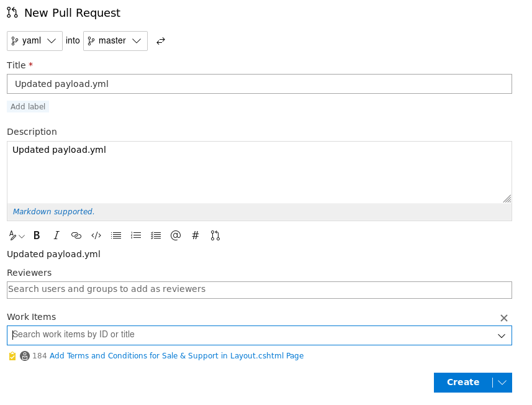
Task: Focus the Reviewers search field
Action: point(259,289)
